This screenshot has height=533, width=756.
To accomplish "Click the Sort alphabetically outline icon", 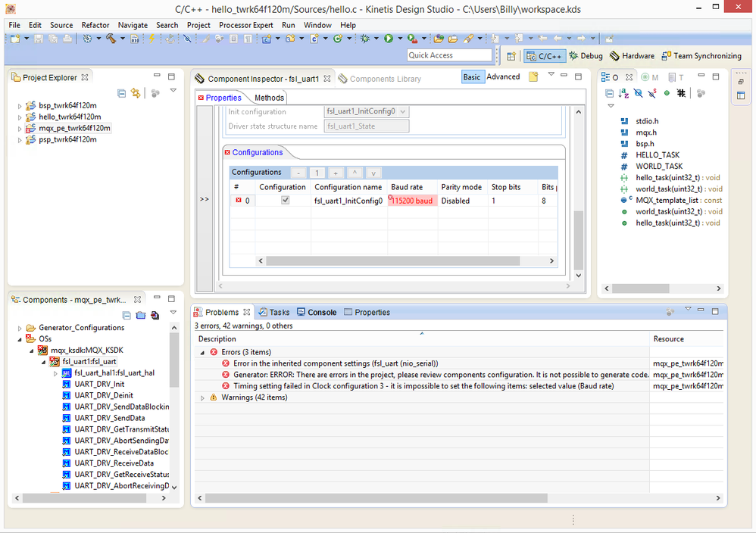I will pos(623,93).
